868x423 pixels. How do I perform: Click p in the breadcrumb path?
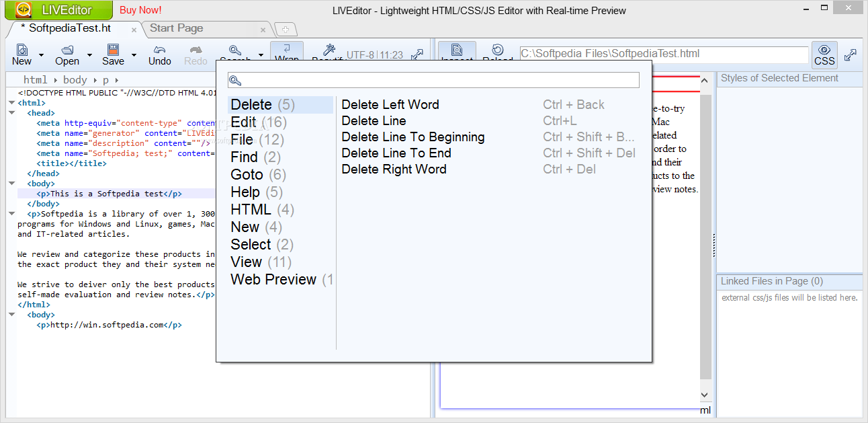pyautogui.click(x=105, y=80)
